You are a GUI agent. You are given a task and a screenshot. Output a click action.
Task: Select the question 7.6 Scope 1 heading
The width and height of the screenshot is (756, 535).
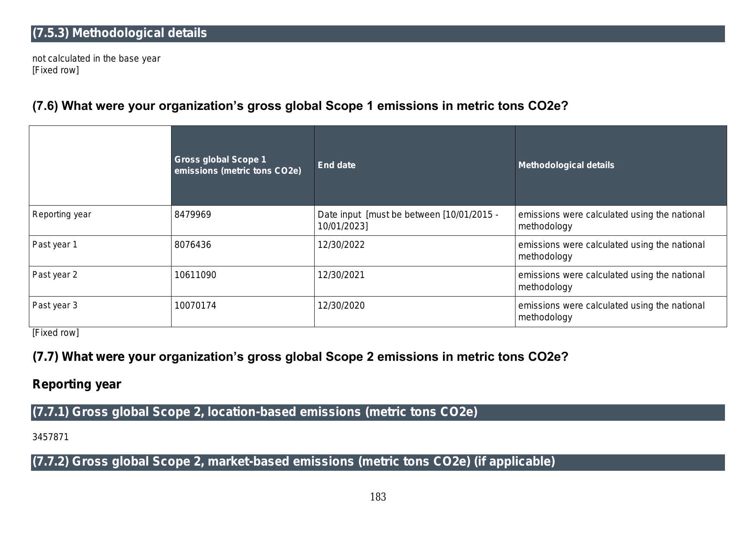[x=300, y=106]
